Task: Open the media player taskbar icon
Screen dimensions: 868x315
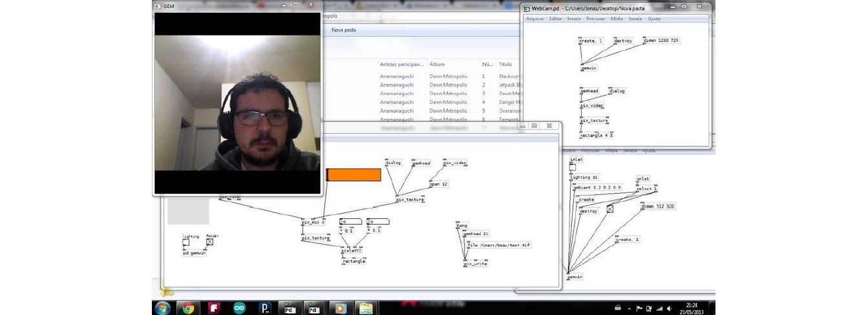Action: coord(340,308)
